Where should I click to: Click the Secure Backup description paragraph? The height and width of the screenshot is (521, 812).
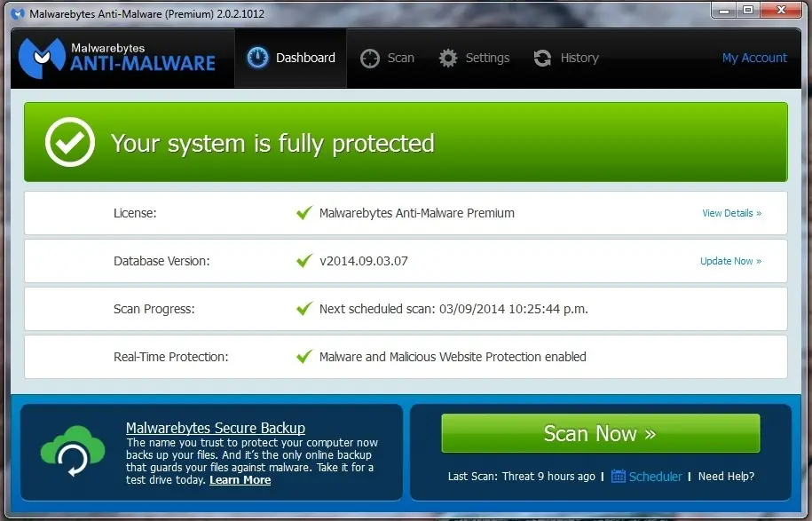coord(252,461)
